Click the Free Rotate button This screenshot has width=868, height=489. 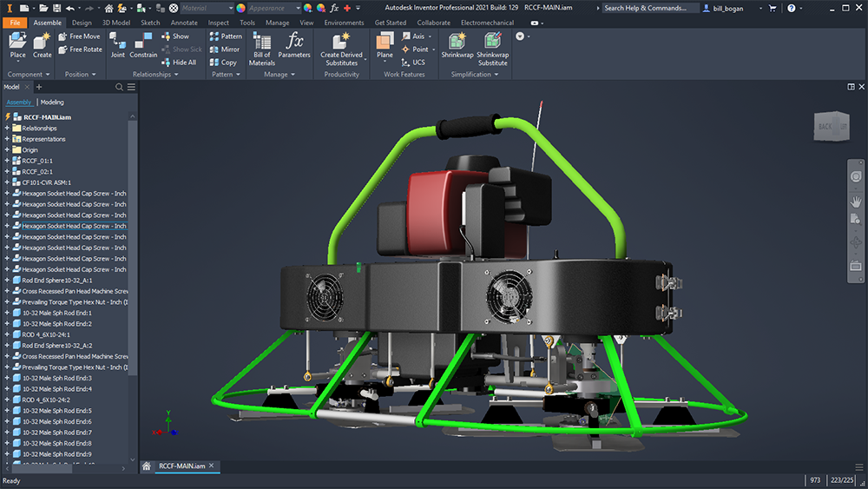[x=80, y=50]
